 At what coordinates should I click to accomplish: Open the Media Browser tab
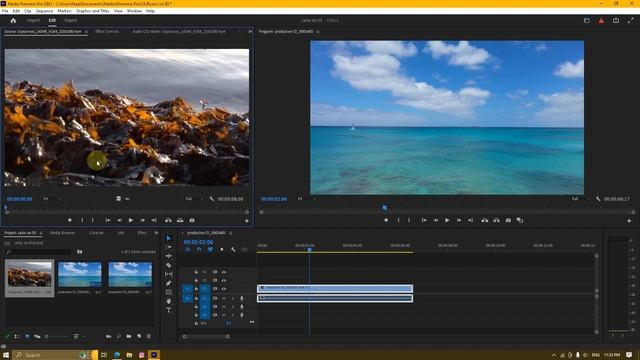[62, 233]
